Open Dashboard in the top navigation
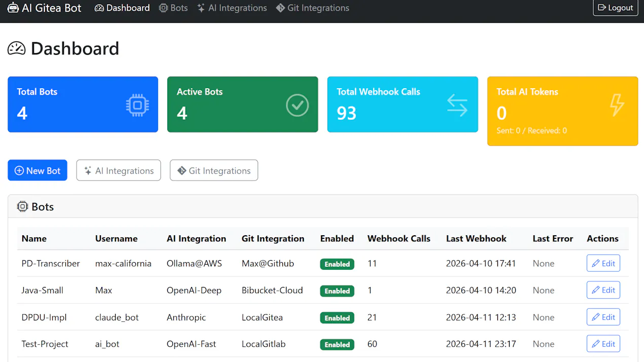644x362 pixels. coord(122,8)
